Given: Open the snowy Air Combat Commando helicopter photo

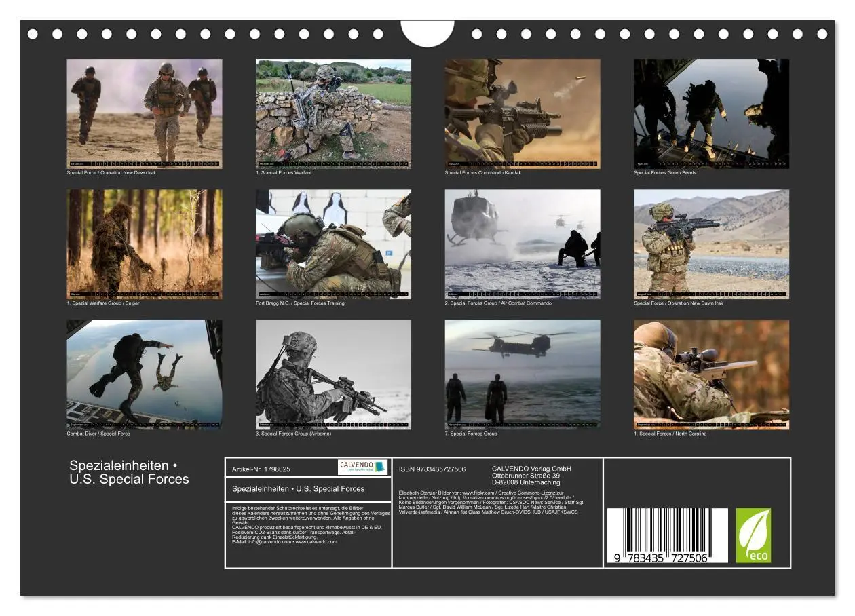Looking at the screenshot, I should 522,244.
